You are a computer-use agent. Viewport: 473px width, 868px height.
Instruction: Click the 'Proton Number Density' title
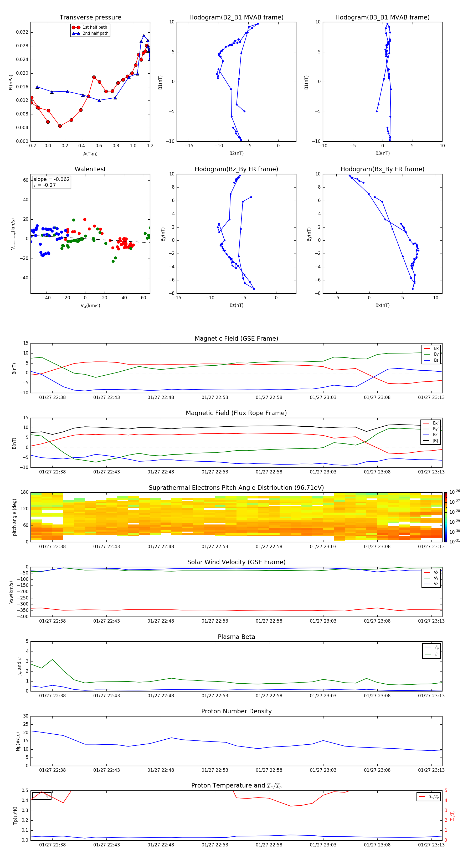(x=236, y=711)
